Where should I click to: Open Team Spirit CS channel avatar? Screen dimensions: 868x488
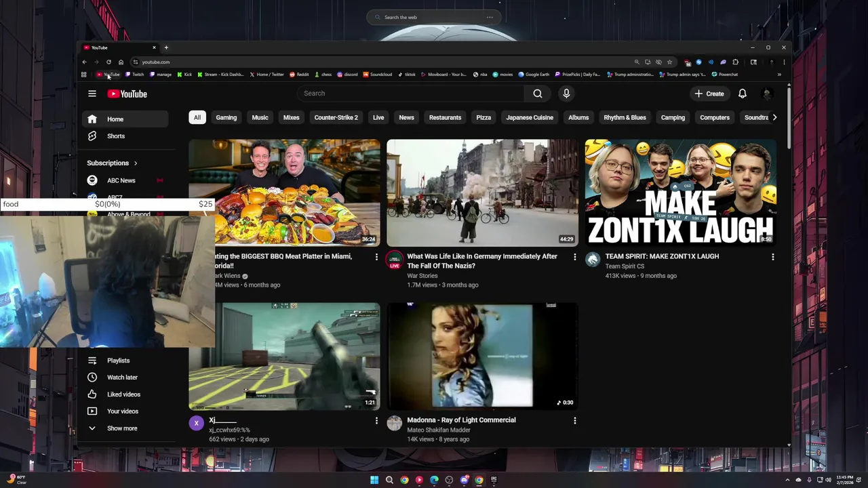coord(593,260)
